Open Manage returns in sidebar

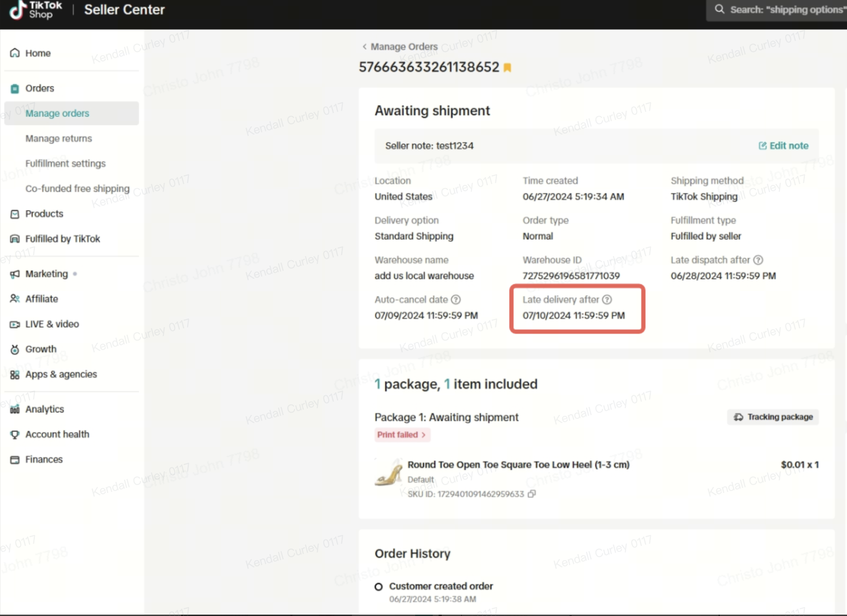point(59,139)
